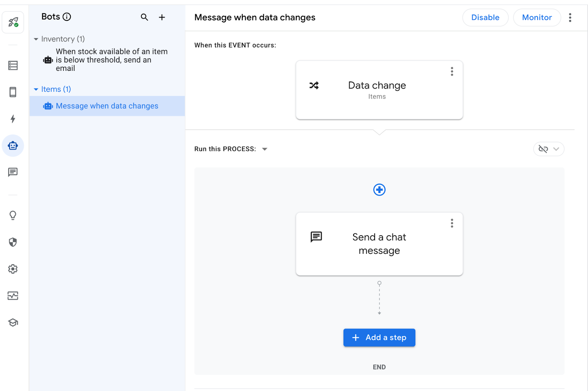Image resolution: width=588 pixels, height=391 pixels.
Task: Click the plus icon to add a bot
Action: (162, 17)
